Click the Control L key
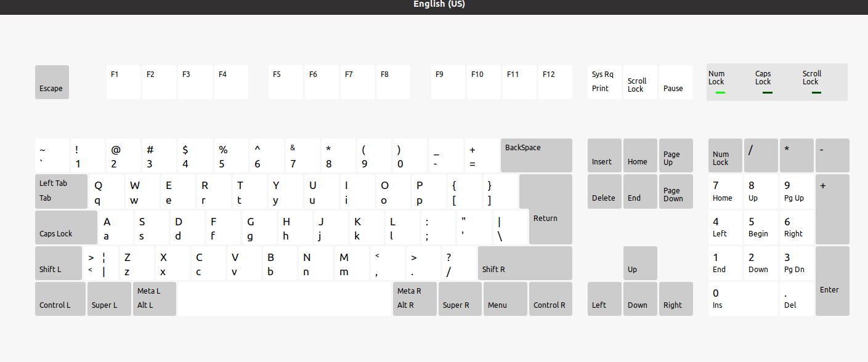This screenshot has width=868, height=362. [60, 299]
